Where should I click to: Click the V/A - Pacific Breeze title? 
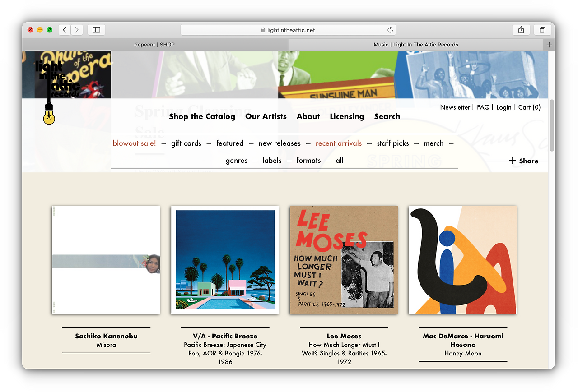(x=225, y=336)
